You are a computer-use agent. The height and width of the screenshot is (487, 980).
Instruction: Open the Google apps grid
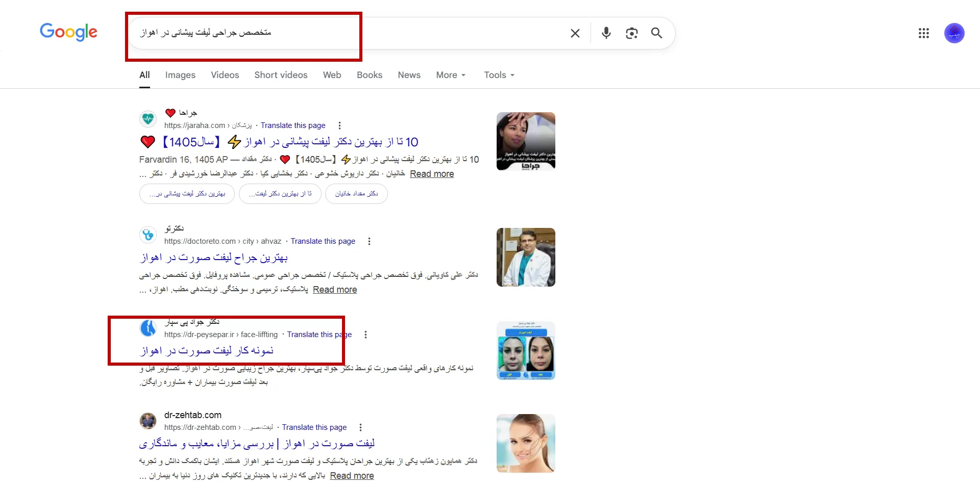tap(923, 33)
